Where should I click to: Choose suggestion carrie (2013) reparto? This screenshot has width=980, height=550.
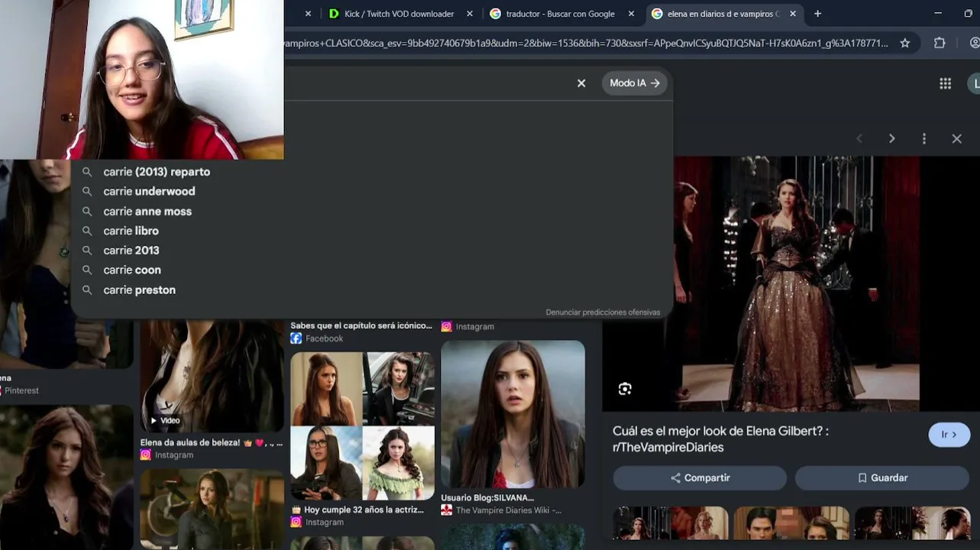[157, 172]
